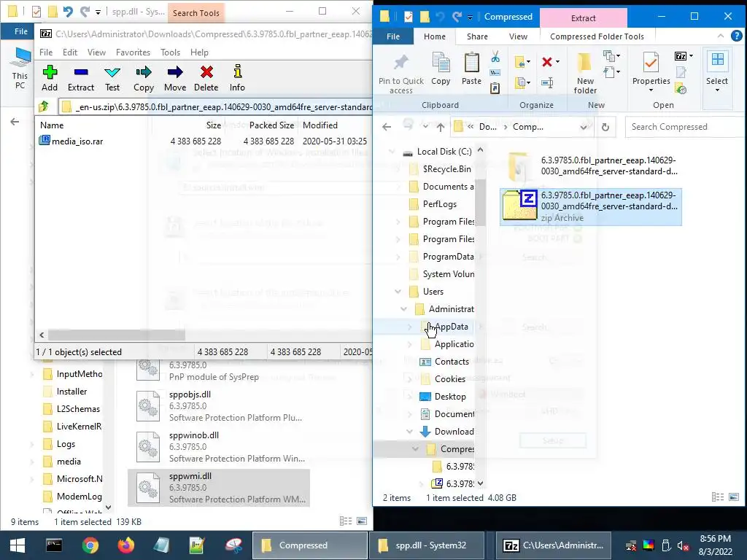
Task: Click the Add button in 7-Zip toolbar
Action: pos(50,79)
